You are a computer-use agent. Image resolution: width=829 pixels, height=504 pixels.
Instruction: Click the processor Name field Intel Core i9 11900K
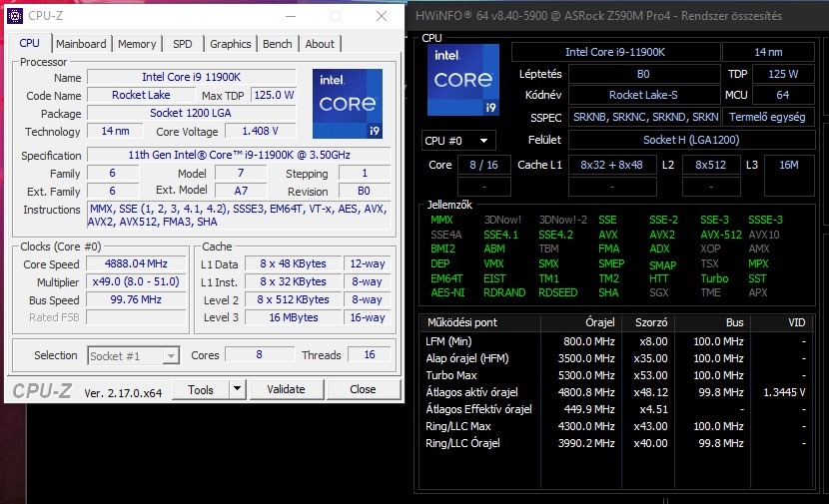192,77
